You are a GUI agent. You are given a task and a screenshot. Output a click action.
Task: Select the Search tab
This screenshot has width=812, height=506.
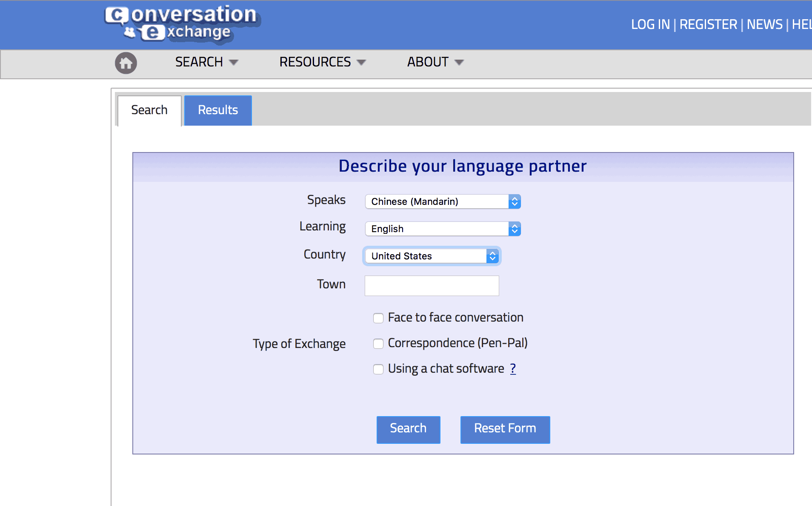click(x=149, y=110)
